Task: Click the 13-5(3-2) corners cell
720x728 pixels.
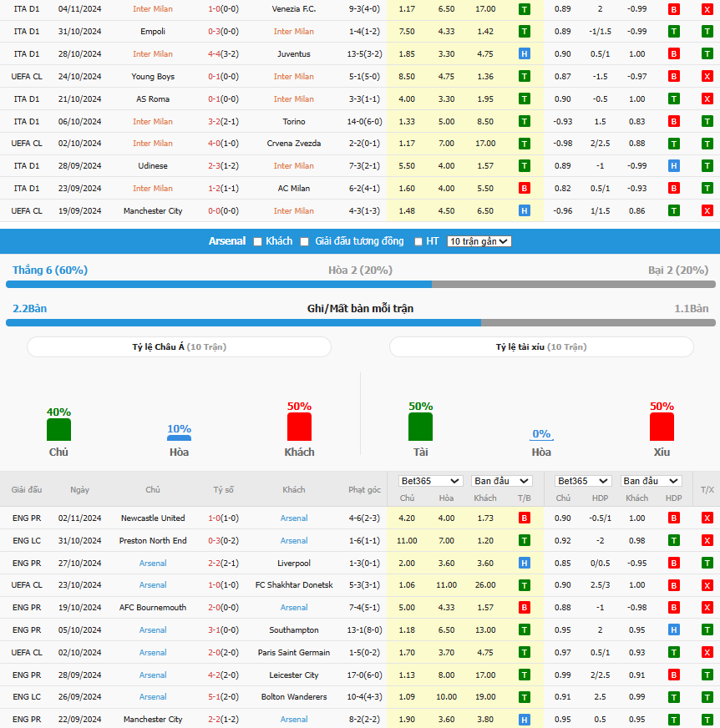Action: [x=365, y=54]
